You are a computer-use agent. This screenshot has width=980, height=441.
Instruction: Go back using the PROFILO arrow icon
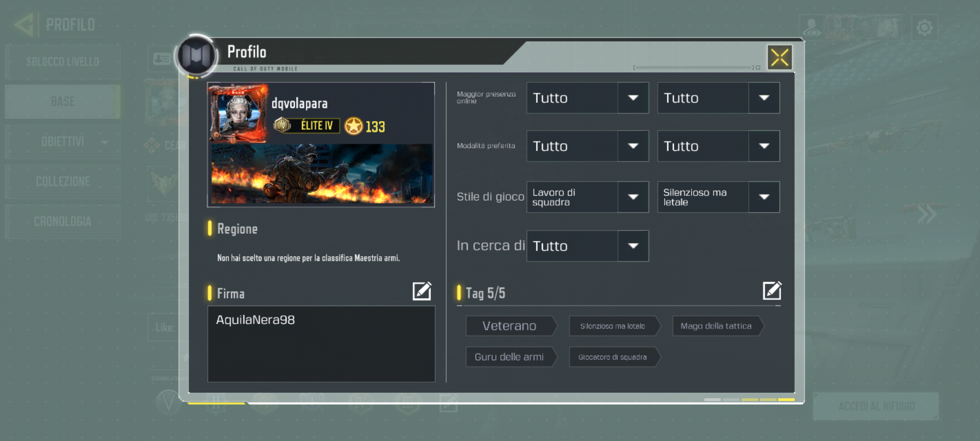click(x=24, y=25)
